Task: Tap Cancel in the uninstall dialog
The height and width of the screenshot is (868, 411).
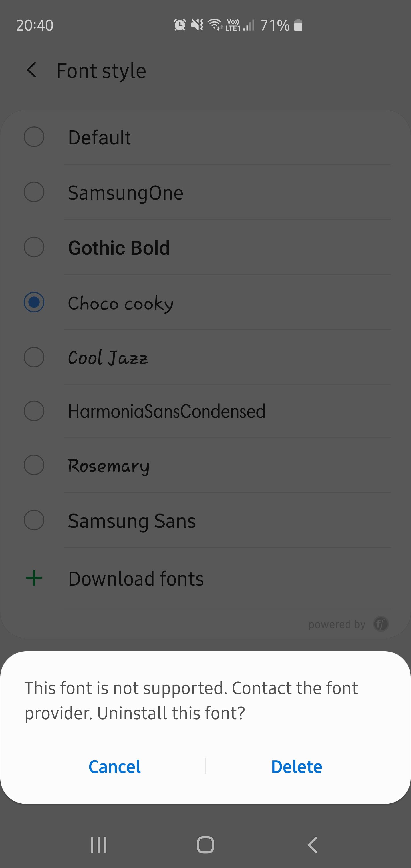Action: pyautogui.click(x=114, y=767)
